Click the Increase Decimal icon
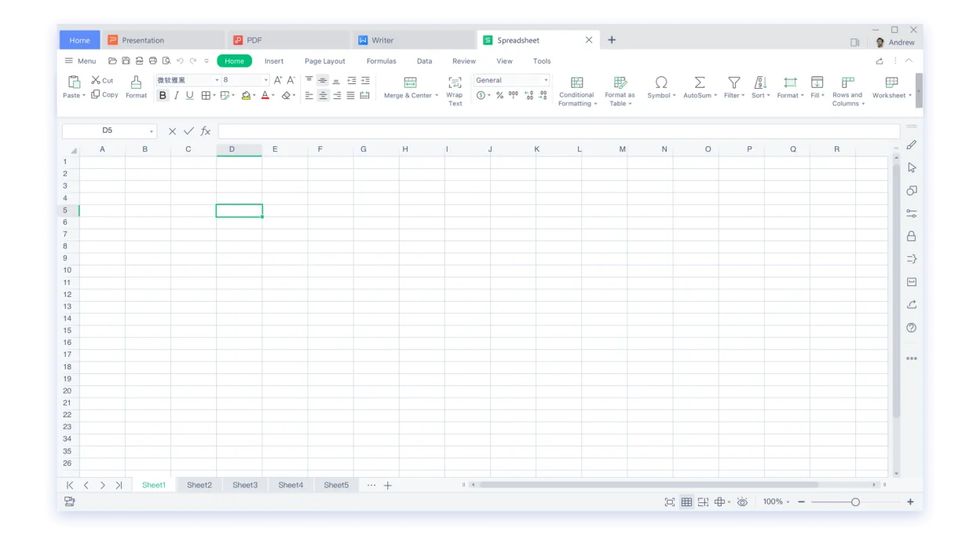This screenshot has width=980, height=543. pos(528,95)
